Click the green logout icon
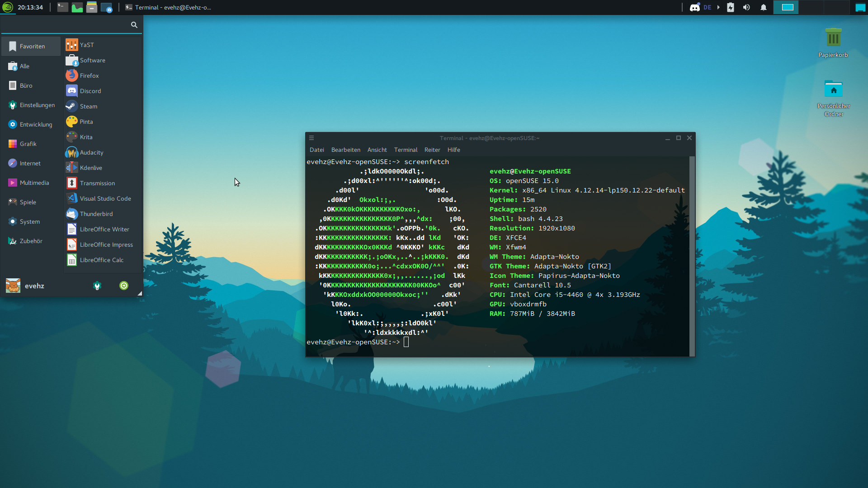Screen dimensions: 868x488 coord(124,286)
